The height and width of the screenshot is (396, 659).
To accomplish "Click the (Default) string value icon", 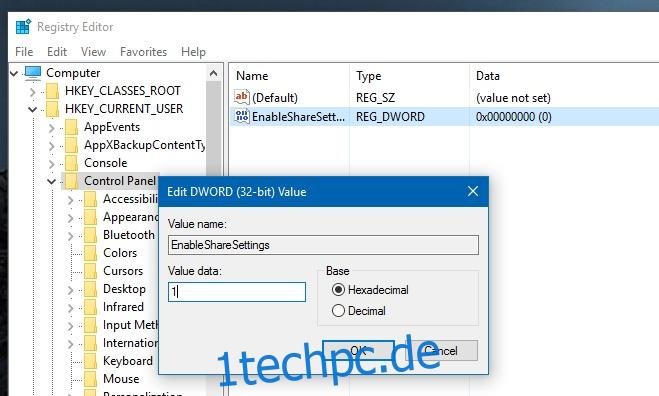I will tap(242, 97).
